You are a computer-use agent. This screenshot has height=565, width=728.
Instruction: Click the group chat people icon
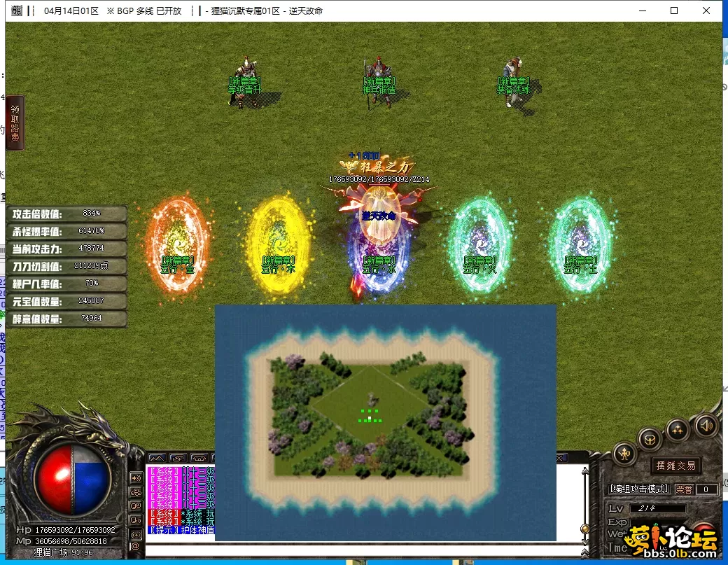coord(136,491)
